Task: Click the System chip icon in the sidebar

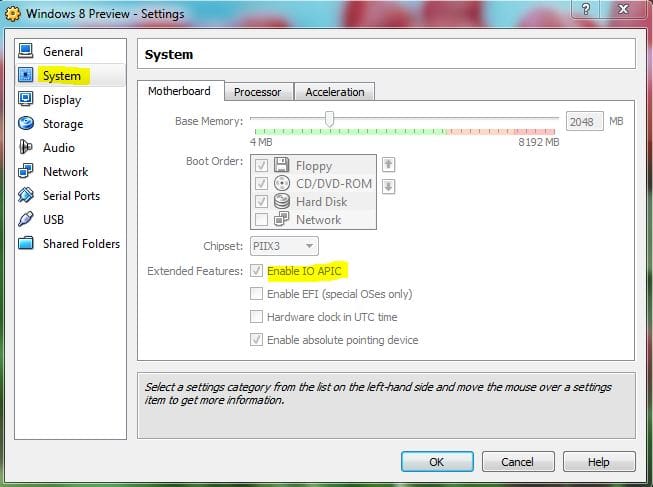Action: point(26,75)
